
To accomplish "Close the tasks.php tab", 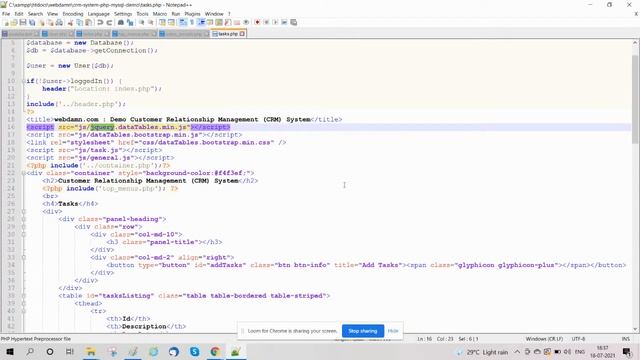I will click(242, 34).
